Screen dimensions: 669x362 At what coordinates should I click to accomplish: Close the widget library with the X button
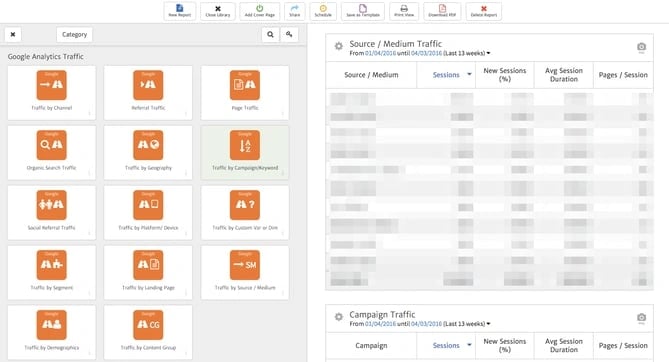click(x=13, y=35)
